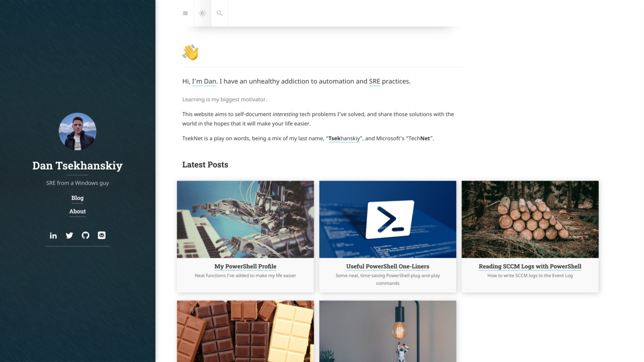This screenshot has height=362, width=644.
Task: Click the waving hand emoji
Action: click(191, 52)
